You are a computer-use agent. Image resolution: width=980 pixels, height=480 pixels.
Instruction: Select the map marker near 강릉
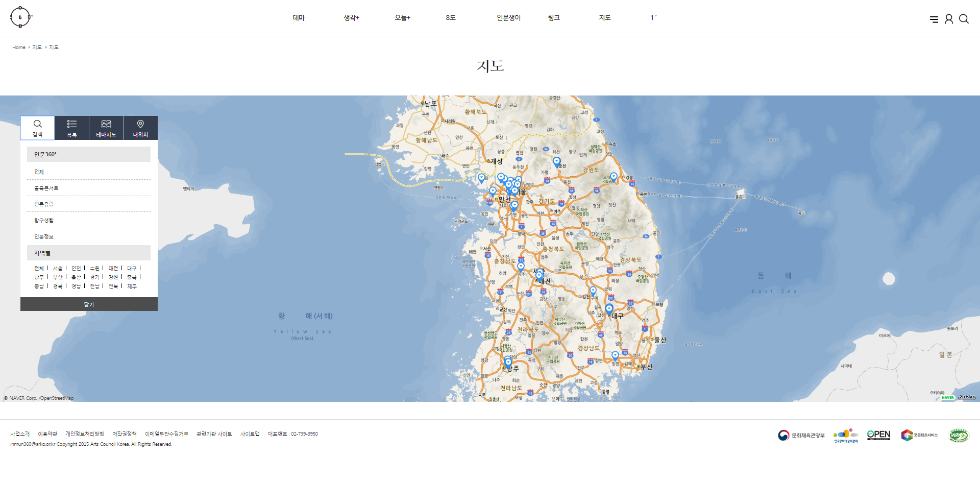(x=614, y=177)
